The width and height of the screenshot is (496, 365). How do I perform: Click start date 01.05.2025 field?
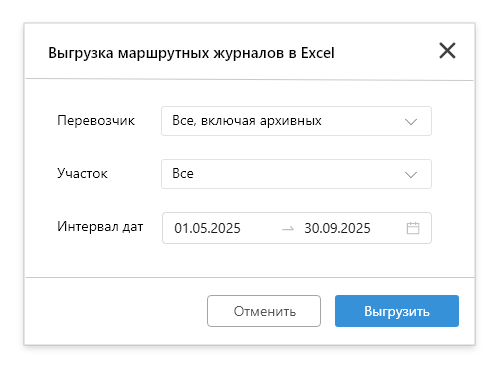tap(207, 228)
